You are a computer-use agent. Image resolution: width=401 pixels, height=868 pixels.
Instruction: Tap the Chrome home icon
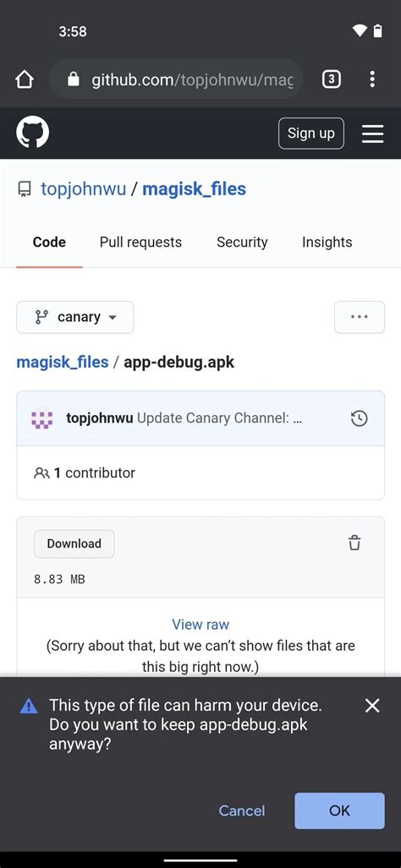25,79
